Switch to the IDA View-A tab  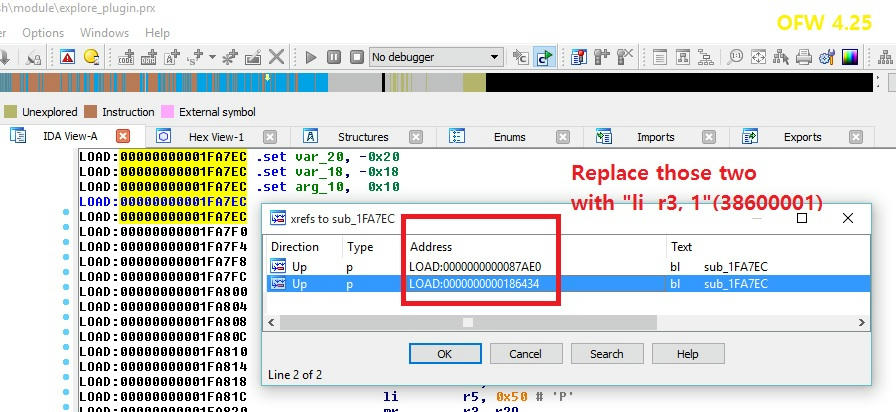[x=70, y=137]
